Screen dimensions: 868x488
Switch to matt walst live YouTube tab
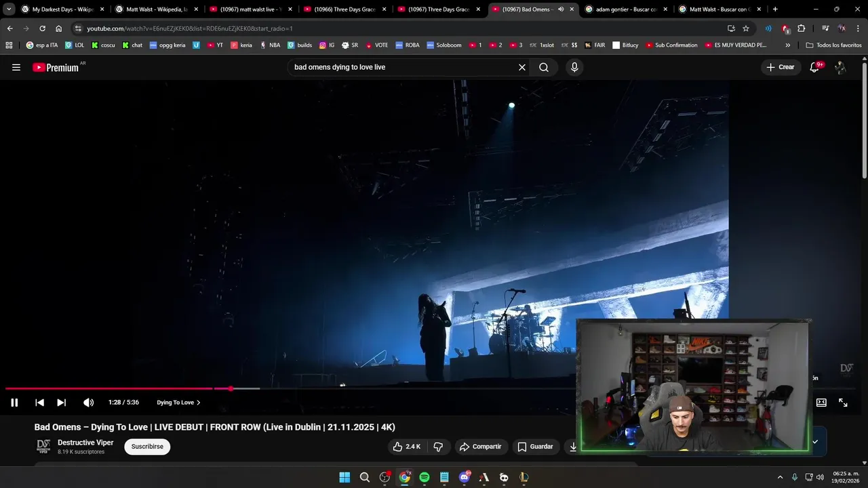tap(250, 9)
